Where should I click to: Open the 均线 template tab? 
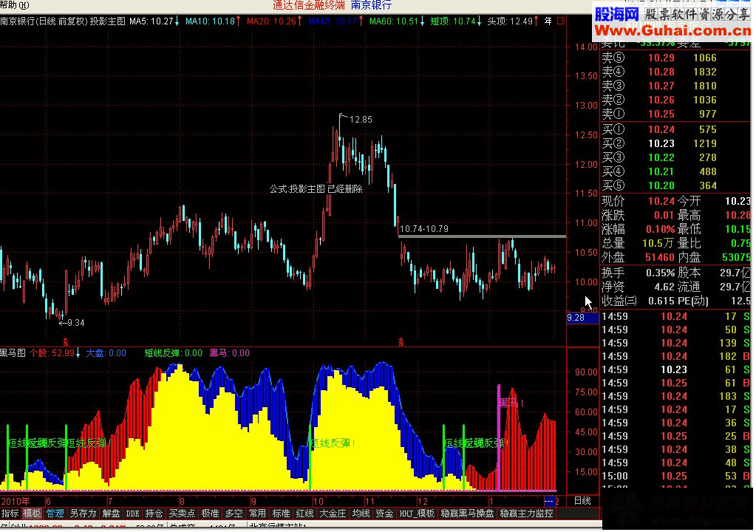(x=361, y=514)
